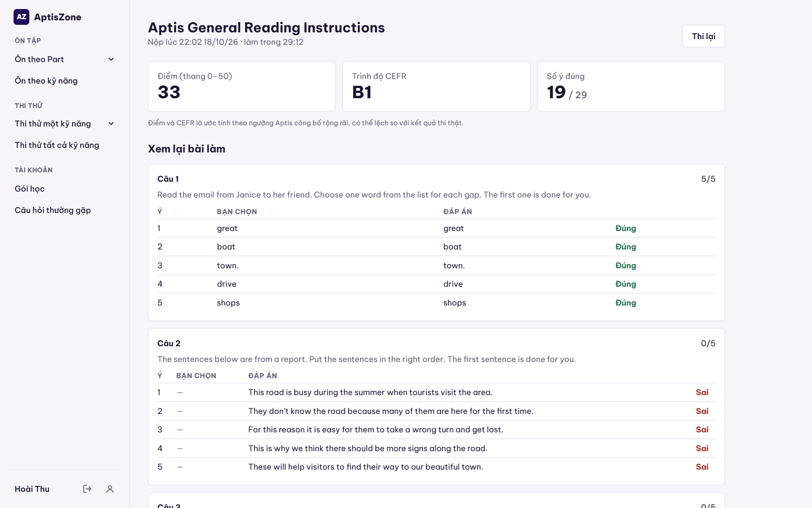
Task: Click Sai status for 'They don't know the road'
Action: point(702,411)
